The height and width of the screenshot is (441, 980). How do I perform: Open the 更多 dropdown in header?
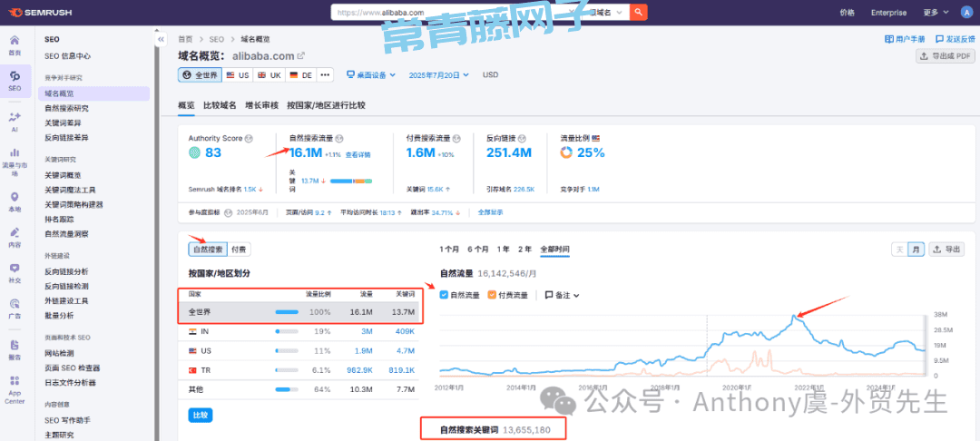(936, 12)
